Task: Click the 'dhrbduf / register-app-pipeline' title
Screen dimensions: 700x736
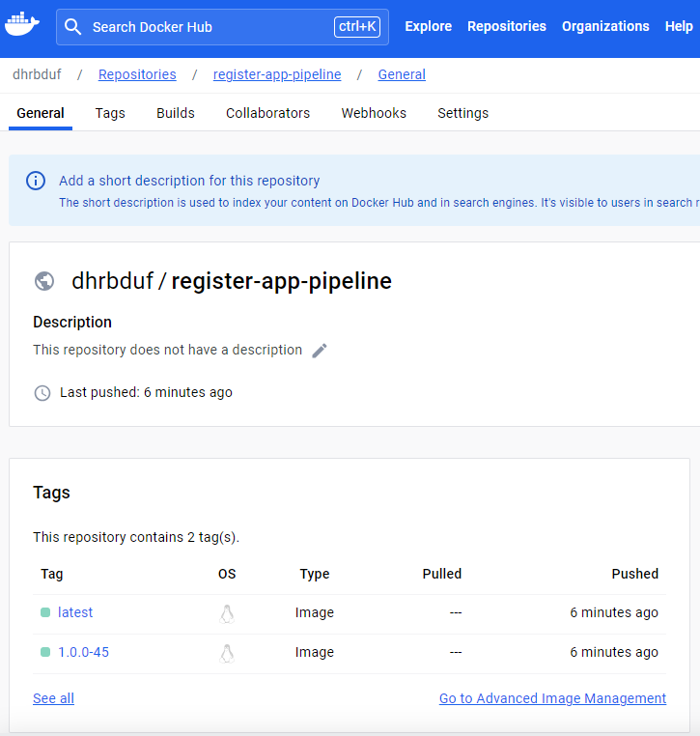Action: tap(232, 281)
